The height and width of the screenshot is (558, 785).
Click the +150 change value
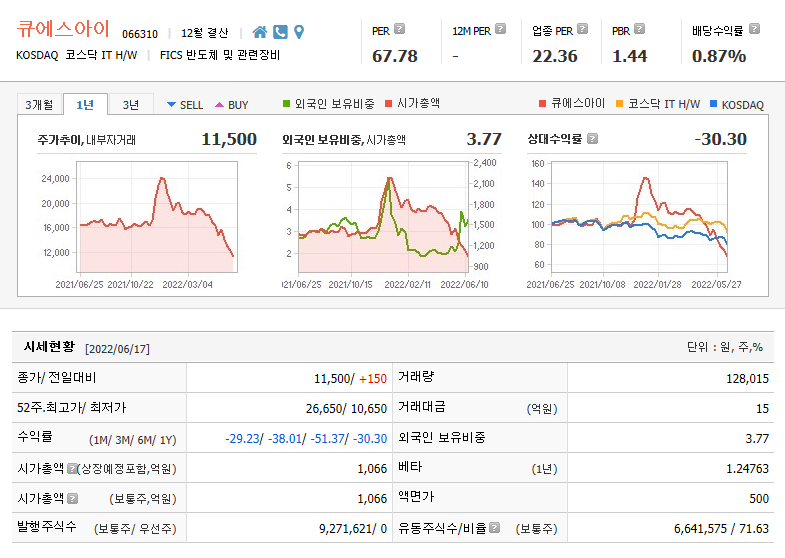pos(373,379)
